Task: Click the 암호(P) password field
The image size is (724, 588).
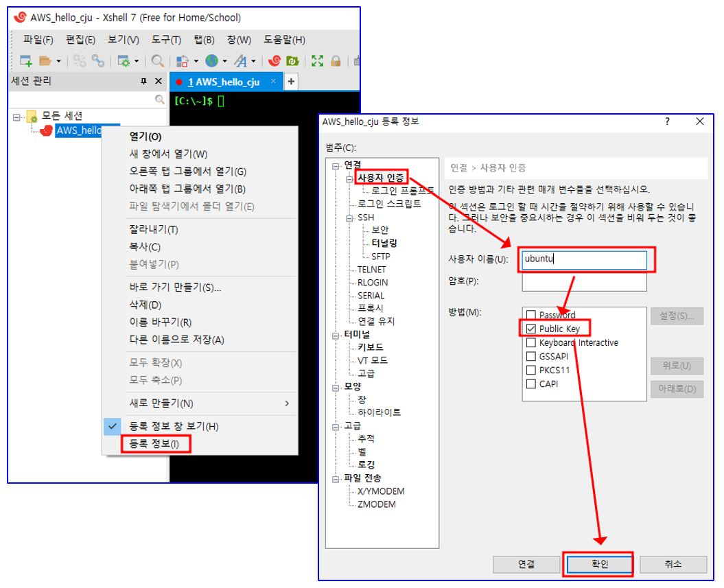Action: point(584,283)
